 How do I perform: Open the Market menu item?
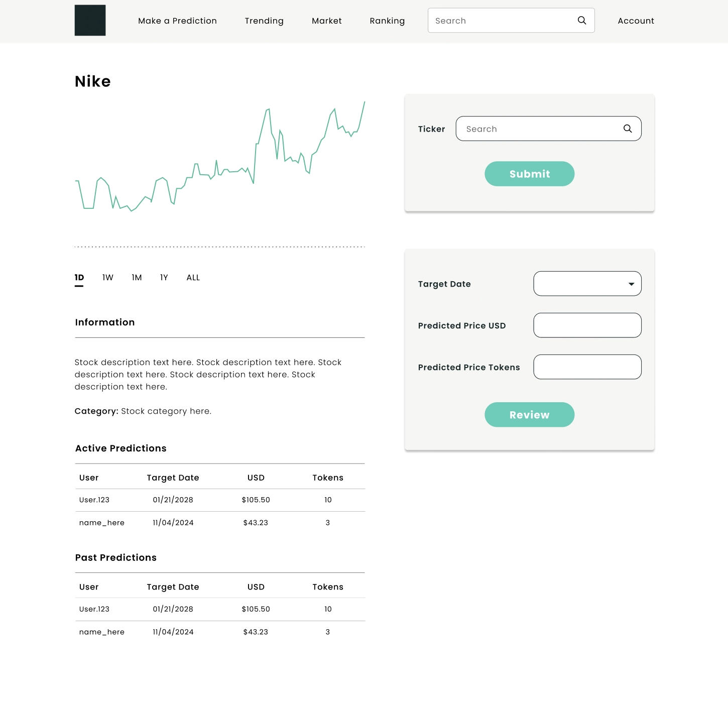pyautogui.click(x=326, y=21)
